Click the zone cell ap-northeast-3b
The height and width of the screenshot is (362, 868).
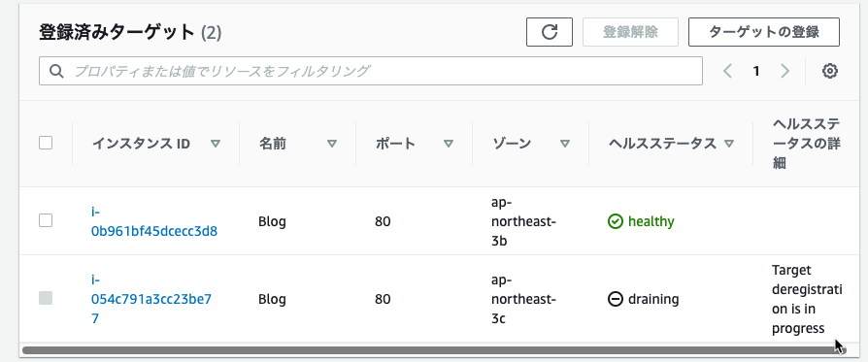(x=523, y=221)
